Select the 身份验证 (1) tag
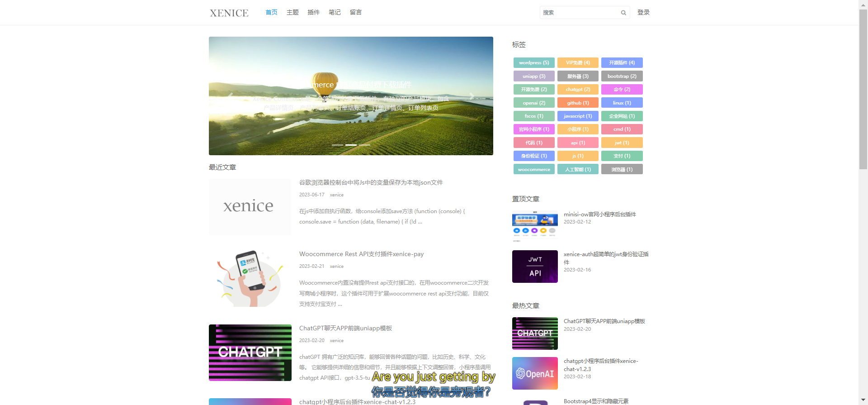Viewport: 868px width, 405px height. (x=534, y=156)
